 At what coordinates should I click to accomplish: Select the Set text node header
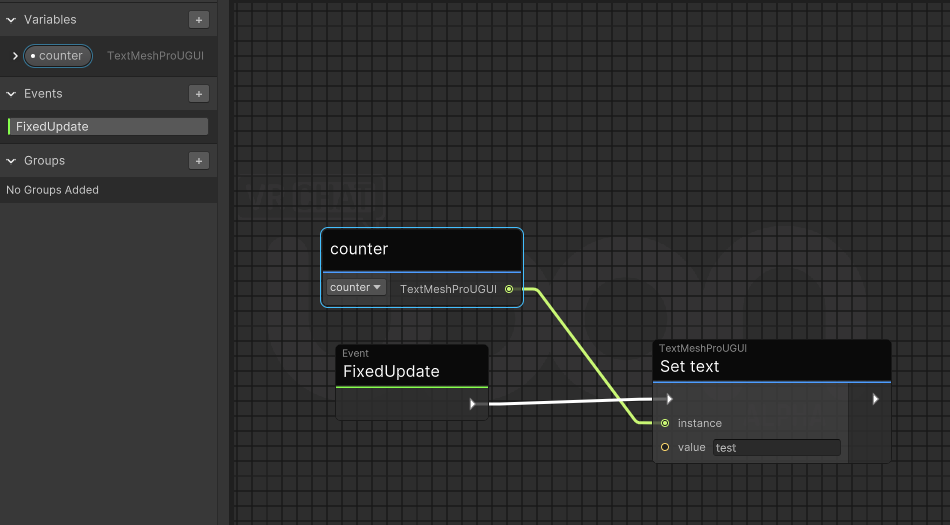[772, 361]
